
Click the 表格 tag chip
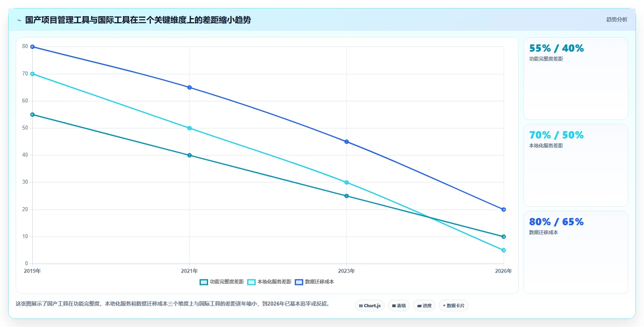coord(399,306)
